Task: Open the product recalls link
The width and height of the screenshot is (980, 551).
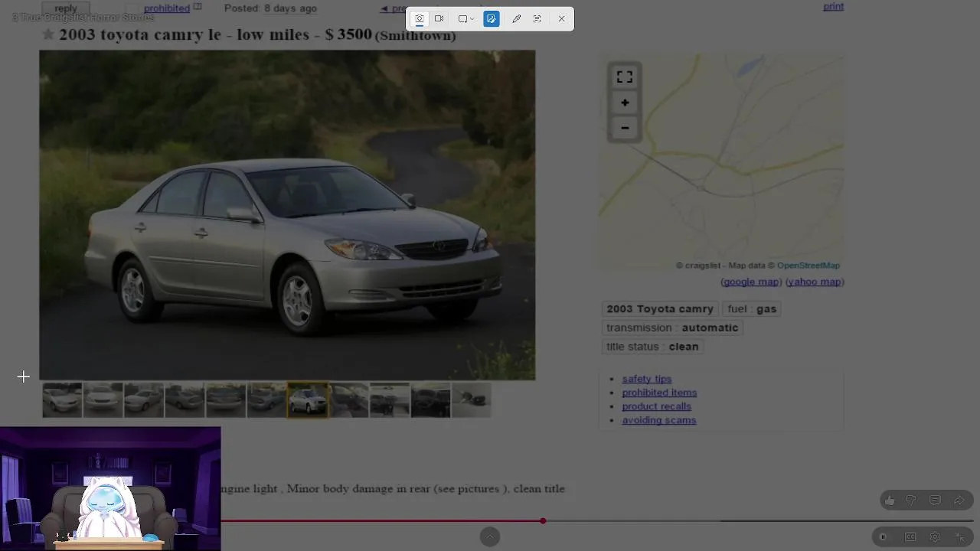Action: point(656,406)
